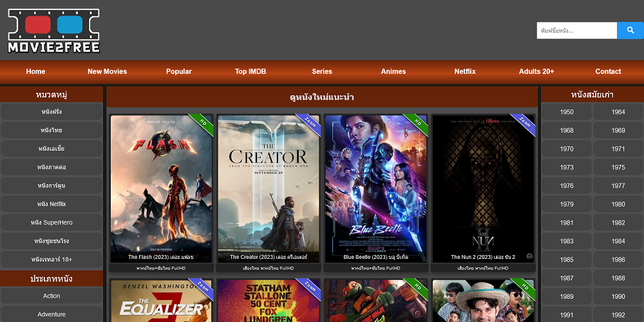
Task: Select year 1950
Action: point(566,111)
